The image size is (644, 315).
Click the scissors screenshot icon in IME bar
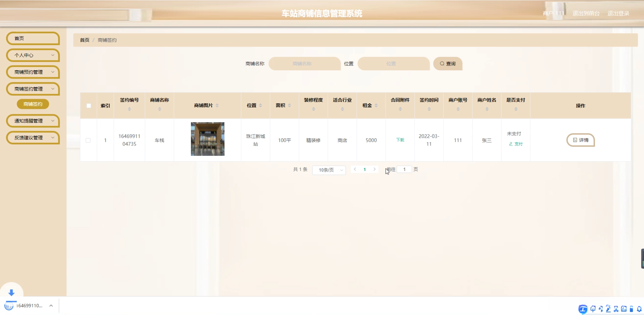click(x=616, y=309)
